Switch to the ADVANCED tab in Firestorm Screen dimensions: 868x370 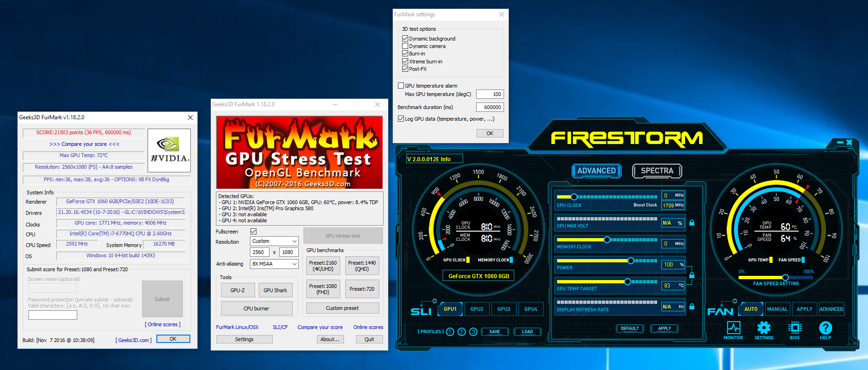596,171
